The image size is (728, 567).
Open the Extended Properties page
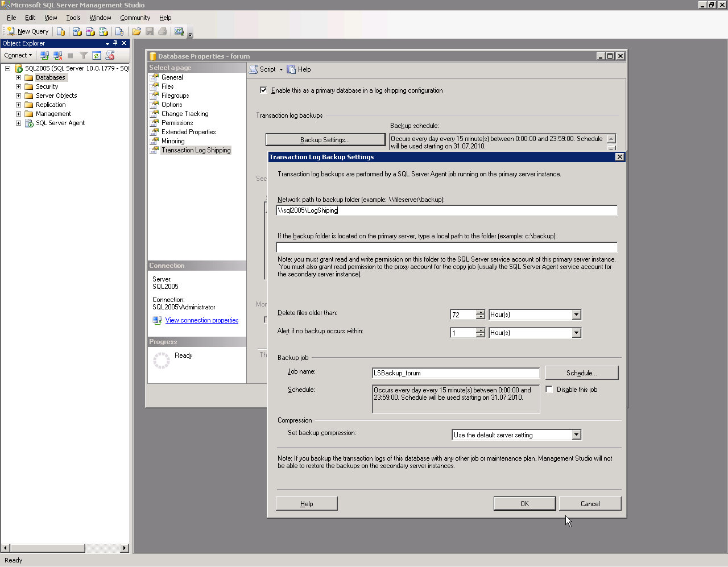click(x=188, y=132)
